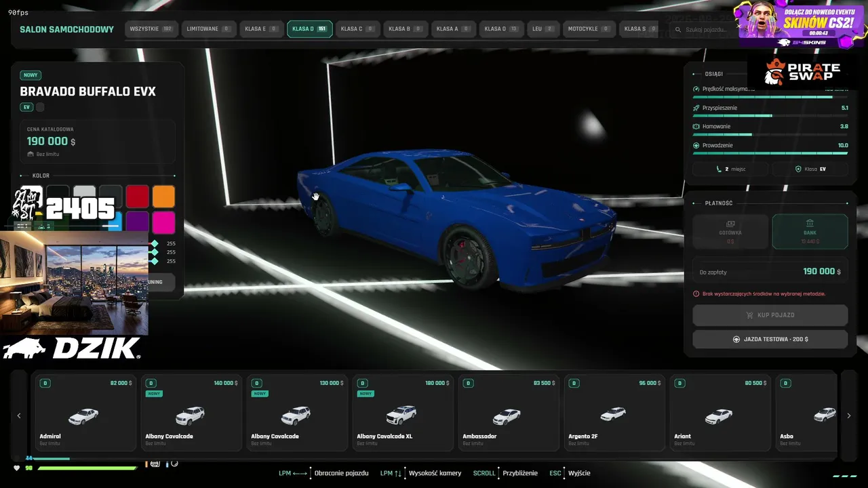Click the D class badge on the Argento 2F card
The width and height of the screenshot is (868, 488).
click(x=574, y=383)
